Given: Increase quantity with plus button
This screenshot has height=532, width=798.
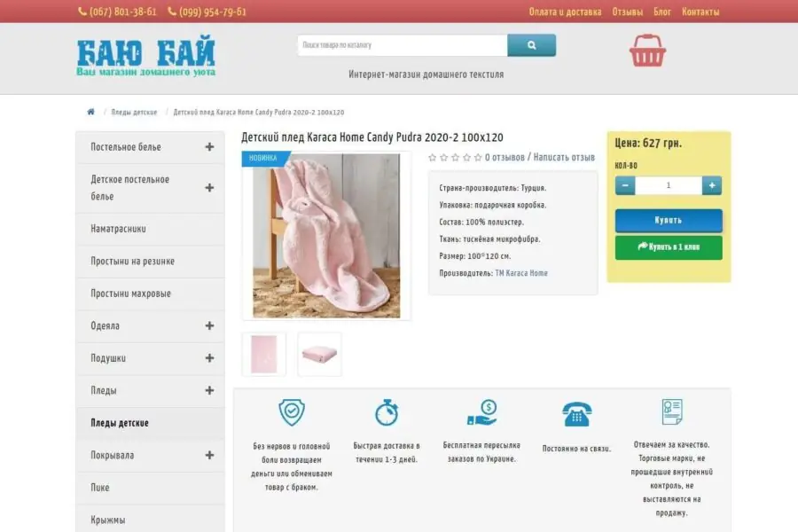Looking at the screenshot, I should click(x=712, y=185).
